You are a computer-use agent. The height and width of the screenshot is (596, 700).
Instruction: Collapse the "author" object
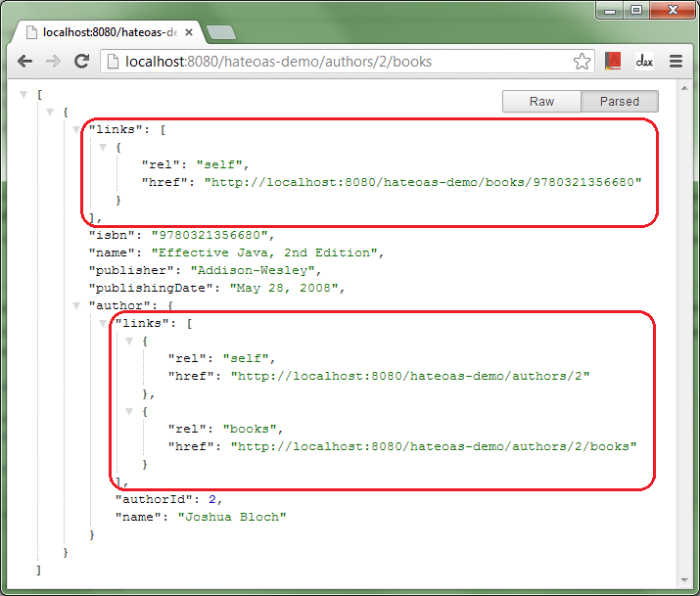(76, 305)
